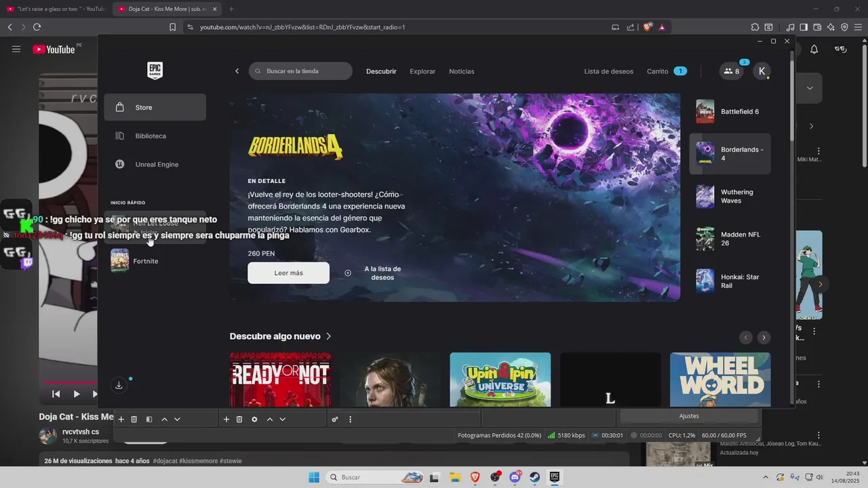
Task: Show next games with right carousel arrow
Action: (764, 338)
